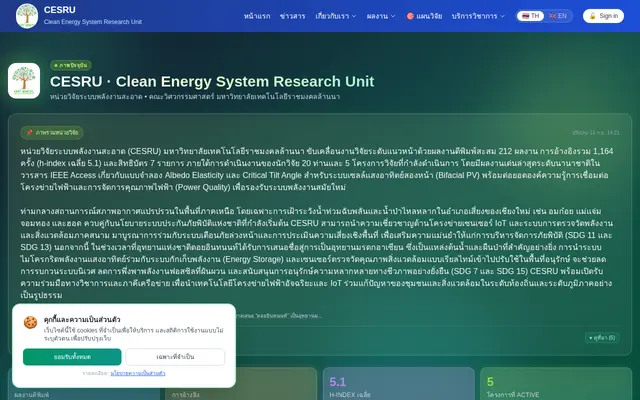Click the ผลงานตีพิมพ์ stat card label
Viewport: 640px width, 400px height.
pyautogui.click(x=31, y=395)
